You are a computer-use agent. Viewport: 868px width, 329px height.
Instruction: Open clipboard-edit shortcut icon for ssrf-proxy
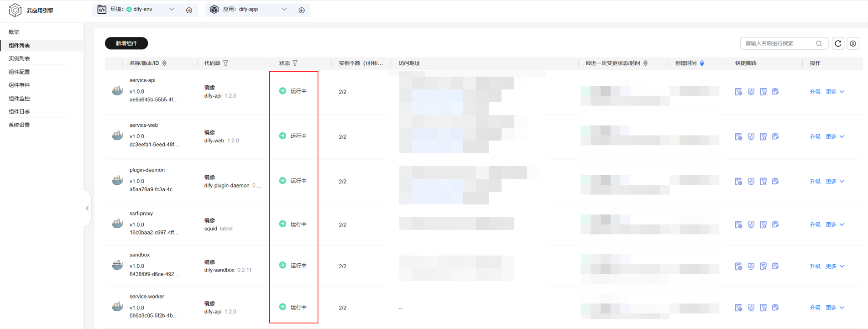pyautogui.click(x=775, y=225)
